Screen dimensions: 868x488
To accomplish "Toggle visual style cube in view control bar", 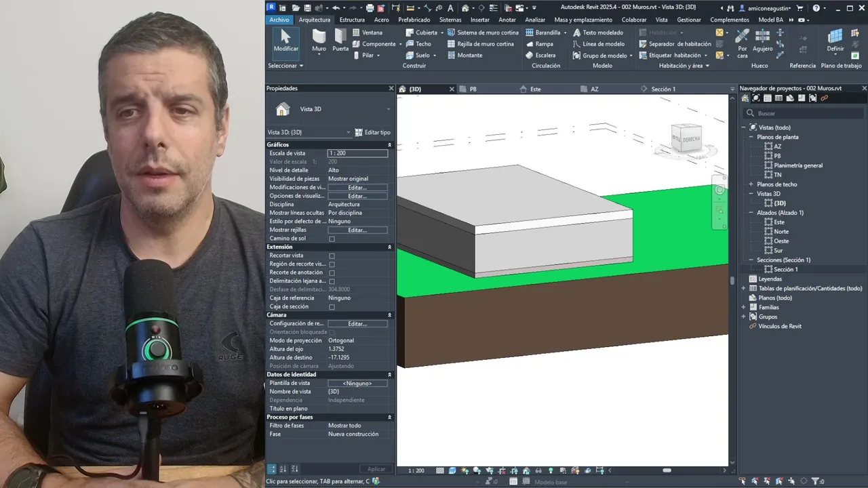I will point(452,470).
